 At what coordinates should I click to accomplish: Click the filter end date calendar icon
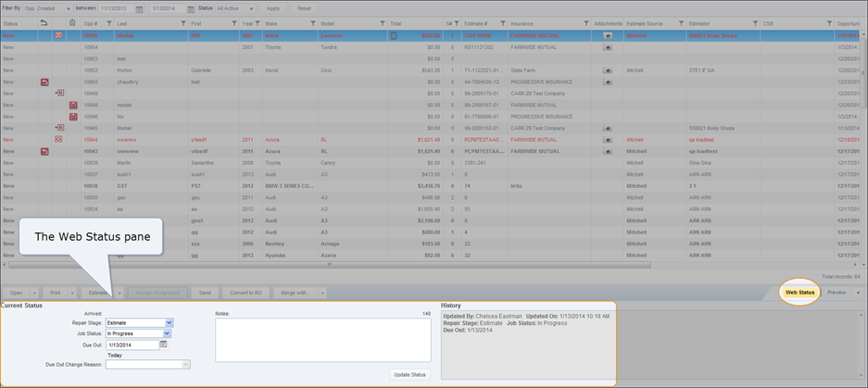point(190,8)
